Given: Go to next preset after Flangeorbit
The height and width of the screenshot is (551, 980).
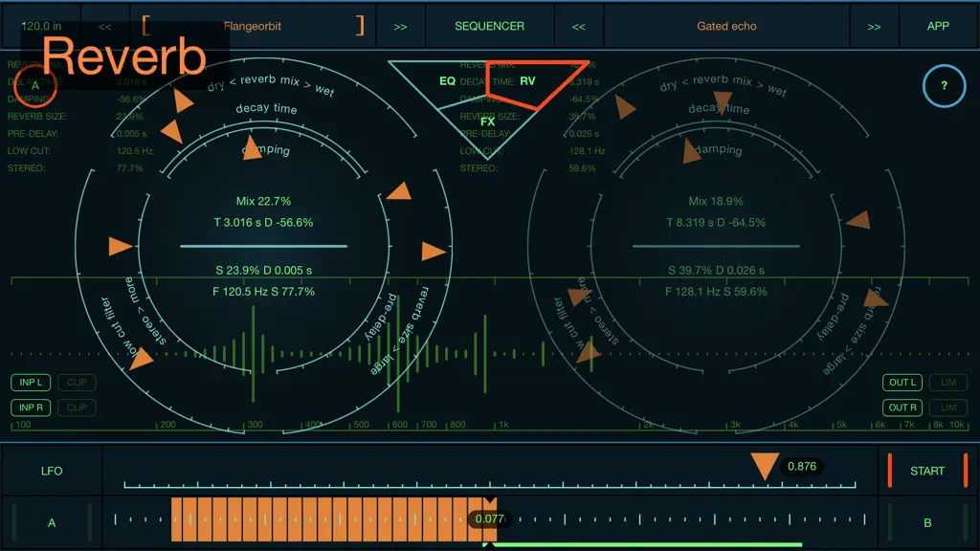Looking at the screenshot, I should tap(400, 26).
